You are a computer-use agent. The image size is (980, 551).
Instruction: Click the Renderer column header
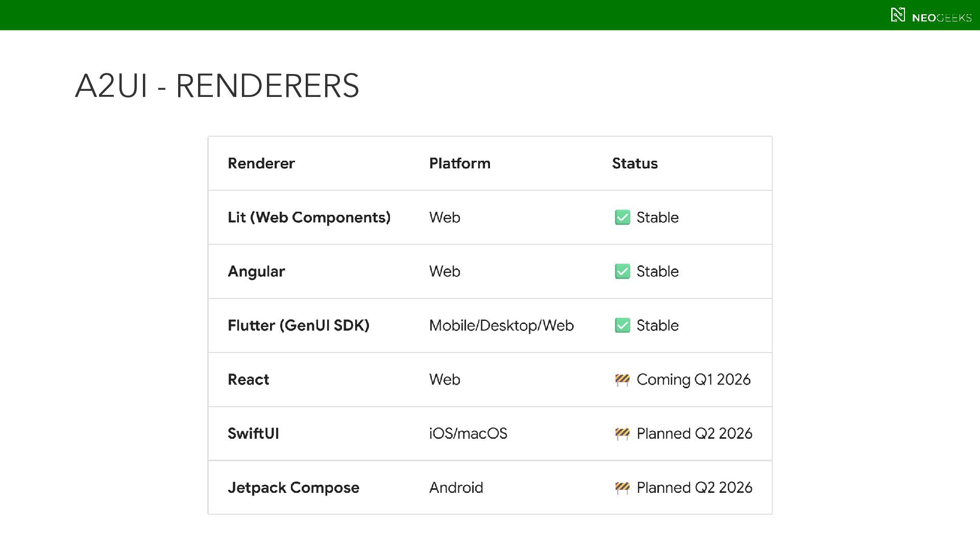[x=261, y=163]
